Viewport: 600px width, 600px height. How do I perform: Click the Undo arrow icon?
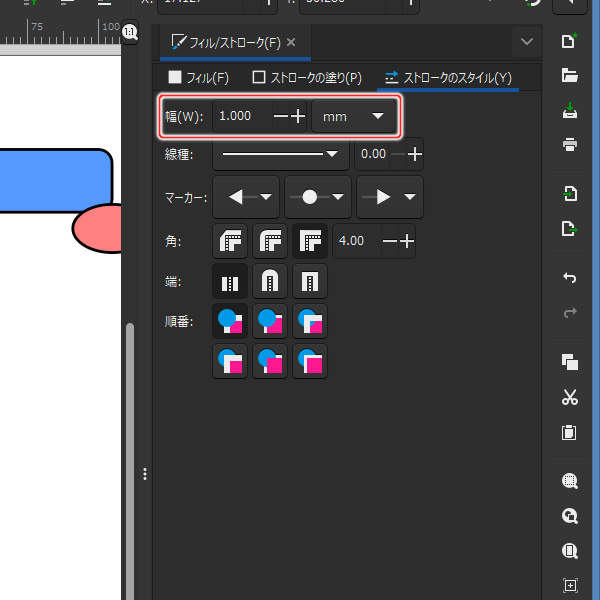pyautogui.click(x=569, y=278)
